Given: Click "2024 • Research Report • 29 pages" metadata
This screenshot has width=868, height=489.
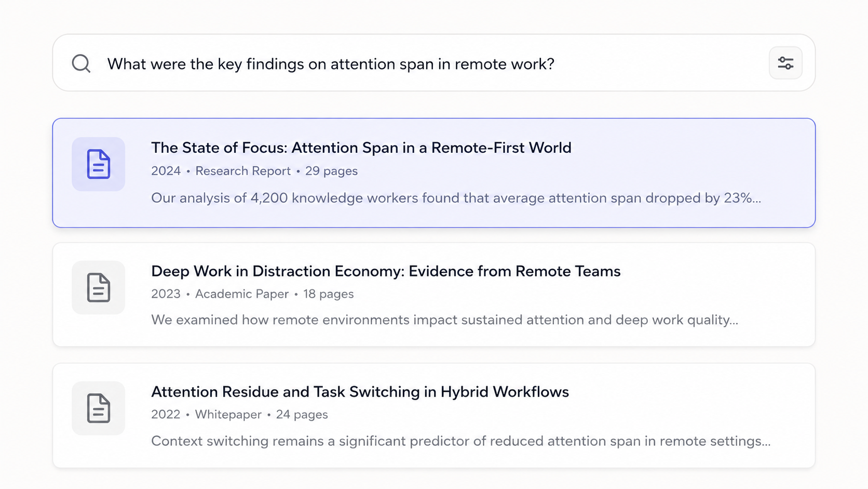Looking at the screenshot, I should (254, 171).
